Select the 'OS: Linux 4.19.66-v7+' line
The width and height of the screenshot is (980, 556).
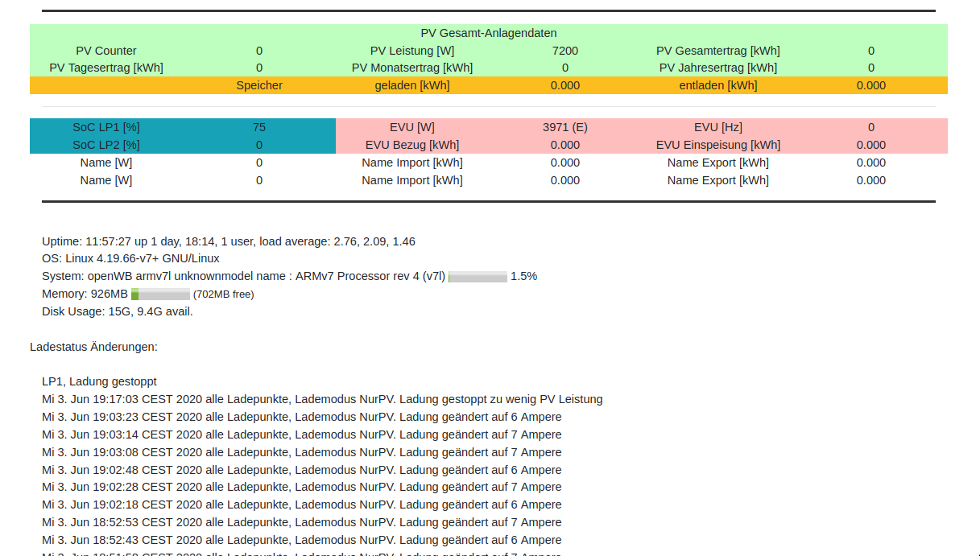tap(130, 258)
